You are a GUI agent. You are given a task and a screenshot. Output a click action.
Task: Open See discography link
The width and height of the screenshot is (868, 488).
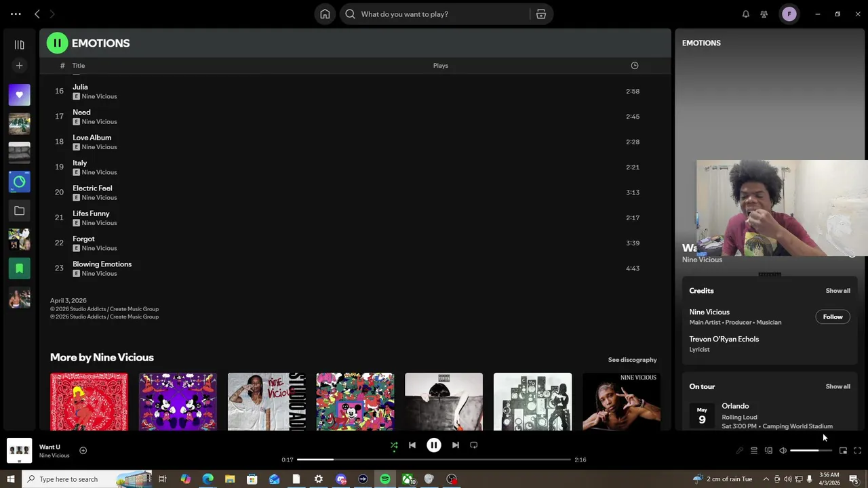point(632,360)
